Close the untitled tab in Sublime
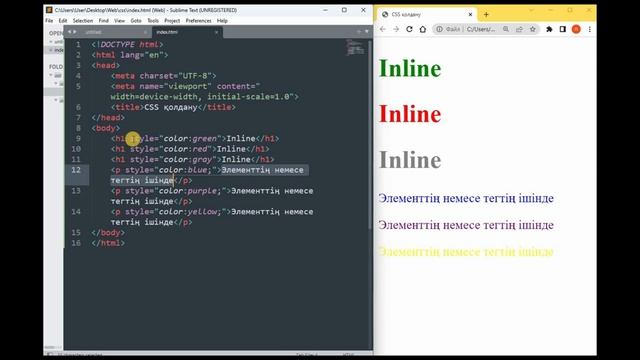 pos(145,32)
